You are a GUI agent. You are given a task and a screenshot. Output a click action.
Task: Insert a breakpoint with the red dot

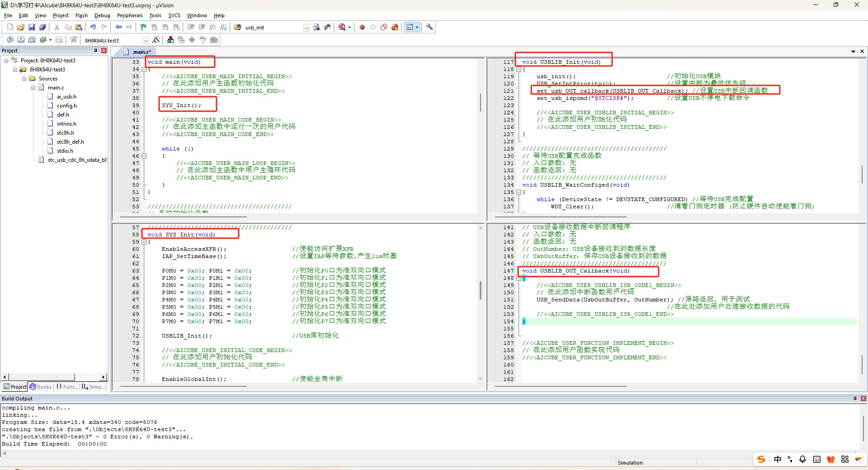(362, 27)
